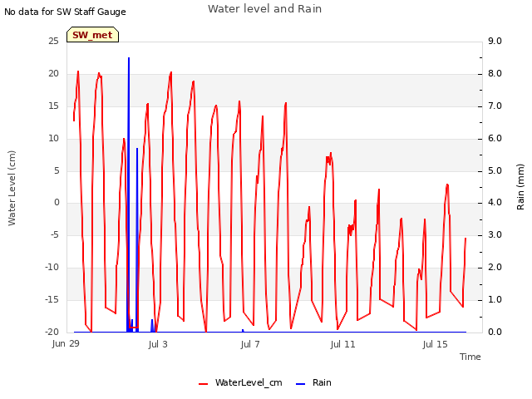Click the Rain (mm) axis label

coord(520,187)
